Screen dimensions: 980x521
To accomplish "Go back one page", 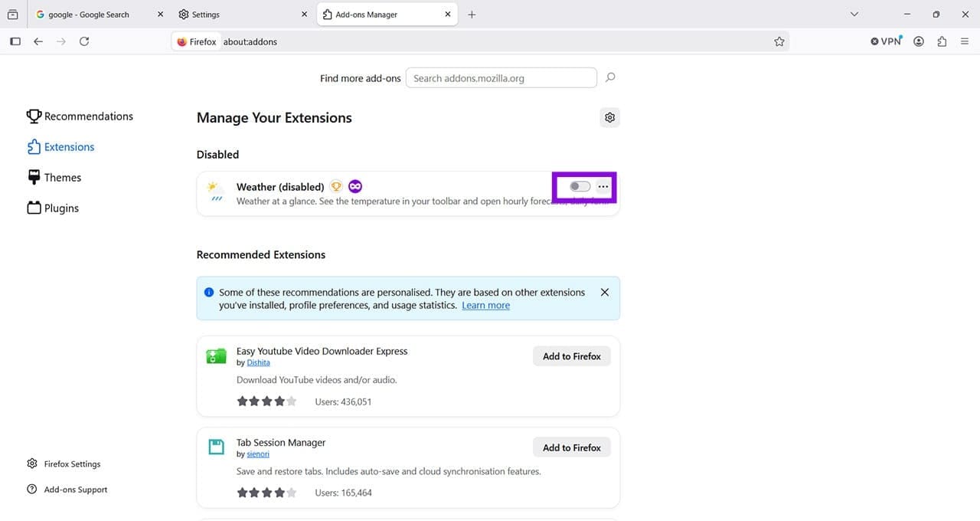I will (38, 41).
